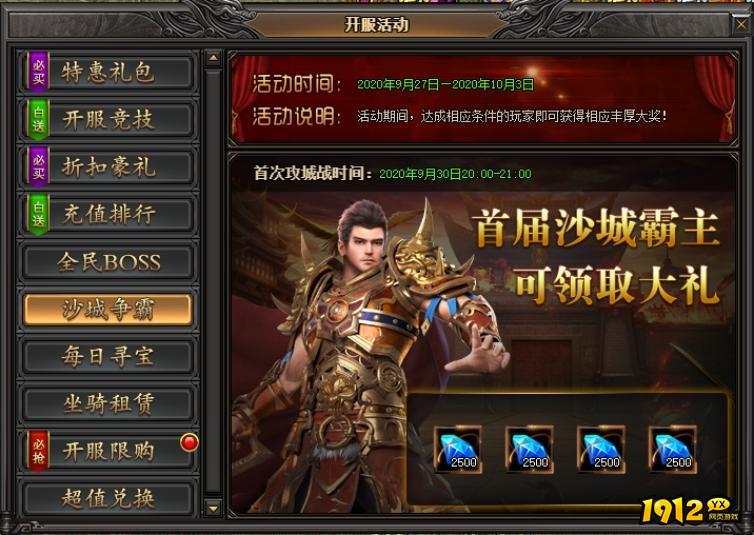
Task: Open the 充值排行 ranking page
Action: 108,214
